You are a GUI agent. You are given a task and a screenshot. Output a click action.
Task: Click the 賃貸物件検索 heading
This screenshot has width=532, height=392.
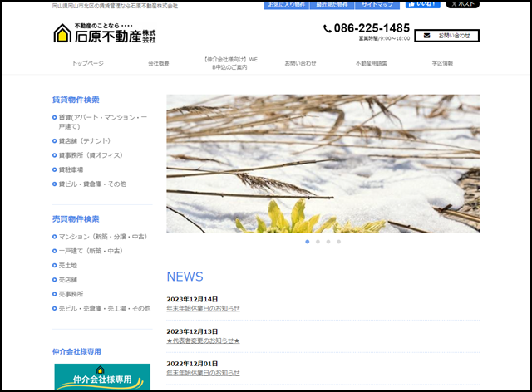pyautogui.click(x=76, y=100)
